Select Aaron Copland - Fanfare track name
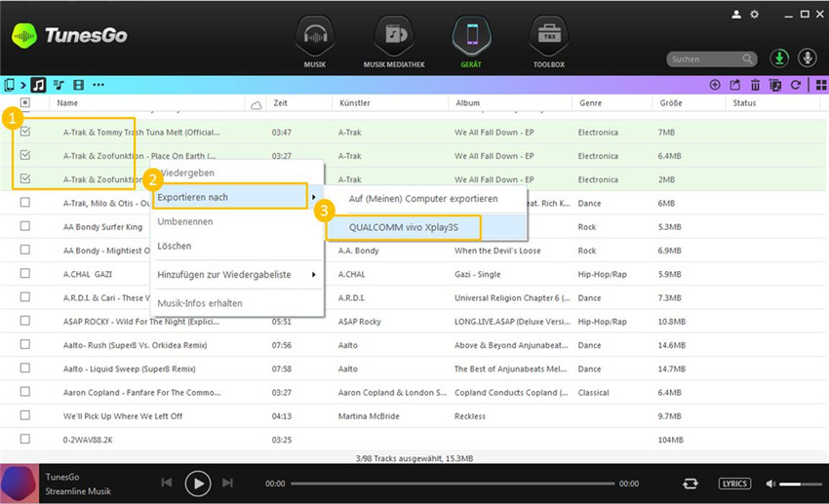 tap(141, 393)
